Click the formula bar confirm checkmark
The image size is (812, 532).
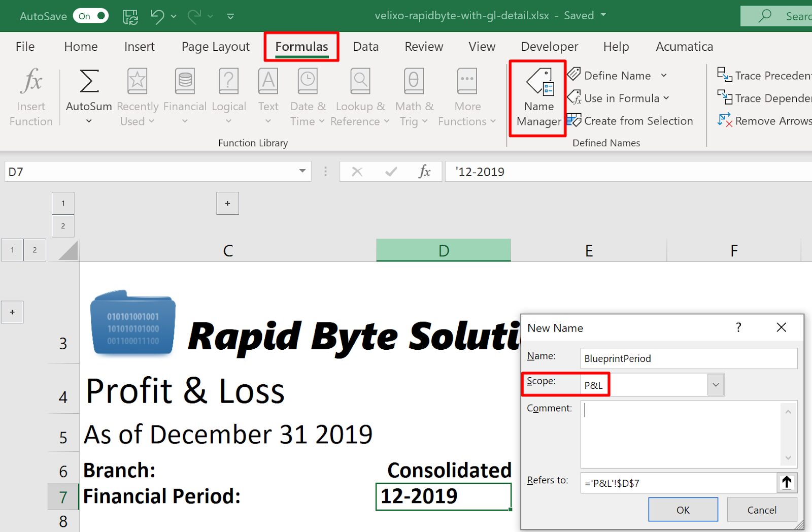[x=391, y=172]
